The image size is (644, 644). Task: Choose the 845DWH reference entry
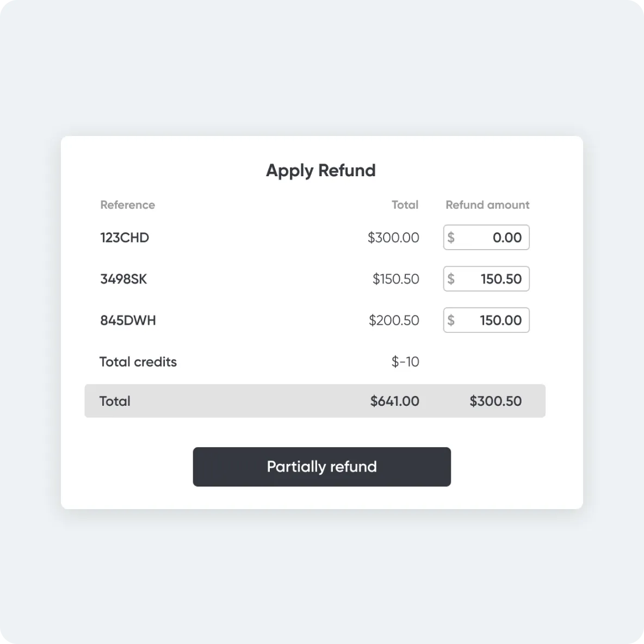[128, 320]
